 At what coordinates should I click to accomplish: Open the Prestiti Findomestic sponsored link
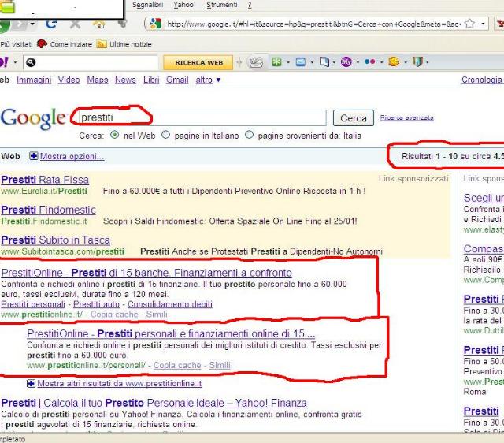coord(48,210)
